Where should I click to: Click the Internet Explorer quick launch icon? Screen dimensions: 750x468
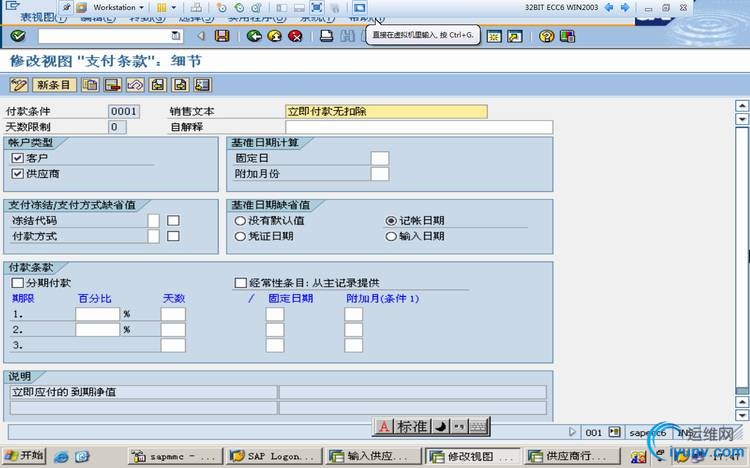click(x=61, y=457)
